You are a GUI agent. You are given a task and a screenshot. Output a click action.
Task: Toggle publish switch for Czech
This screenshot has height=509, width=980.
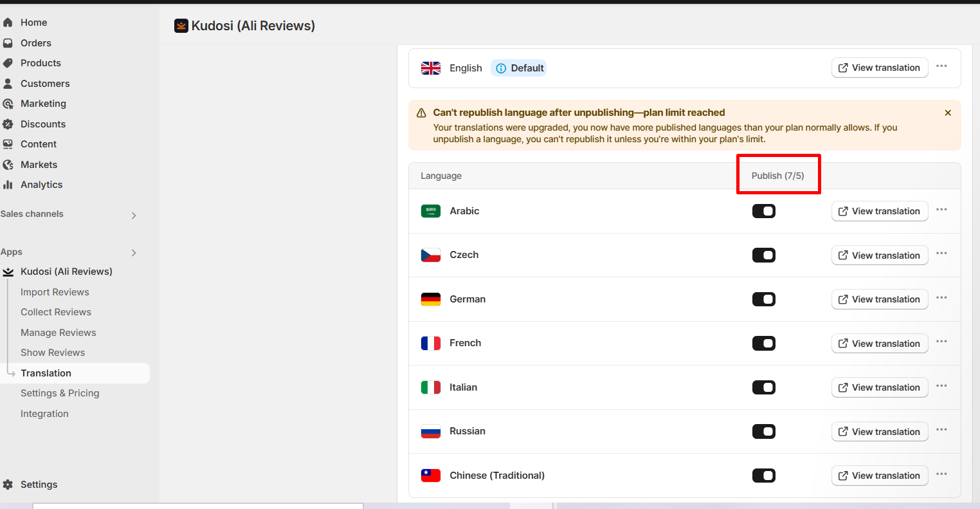click(764, 255)
